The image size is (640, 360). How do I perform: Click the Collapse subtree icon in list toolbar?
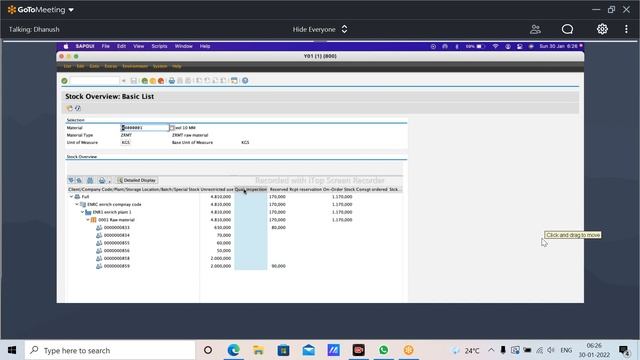(79, 180)
